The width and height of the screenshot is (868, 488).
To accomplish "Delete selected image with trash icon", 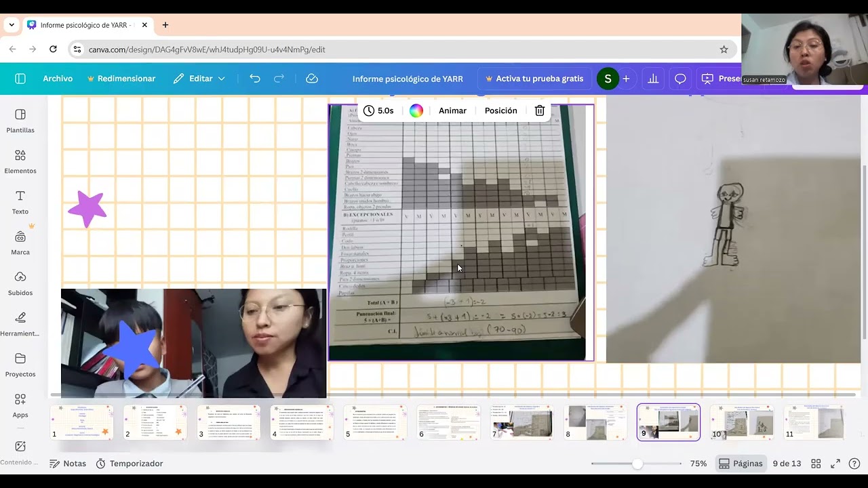I will [540, 110].
